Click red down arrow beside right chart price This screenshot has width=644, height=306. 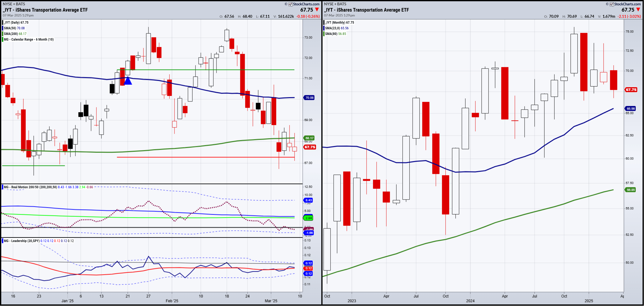[638, 10]
